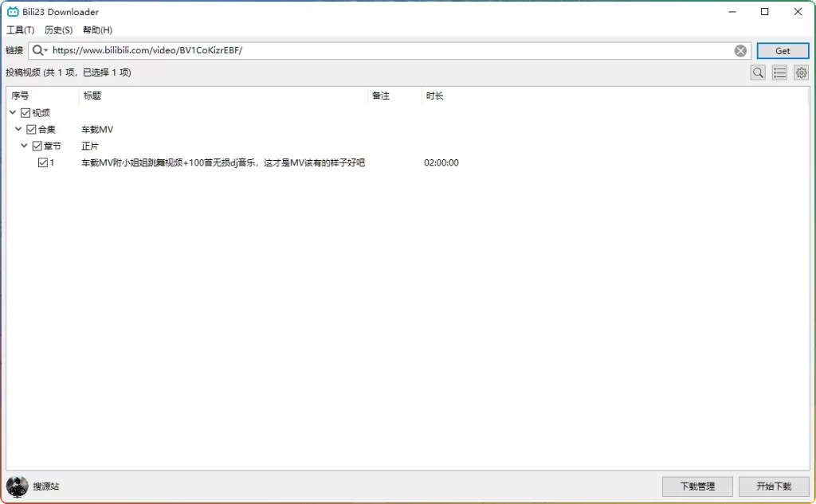This screenshot has height=504, width=816.
Task: Click the 链接 label icon area
Action: pos(13,50)
